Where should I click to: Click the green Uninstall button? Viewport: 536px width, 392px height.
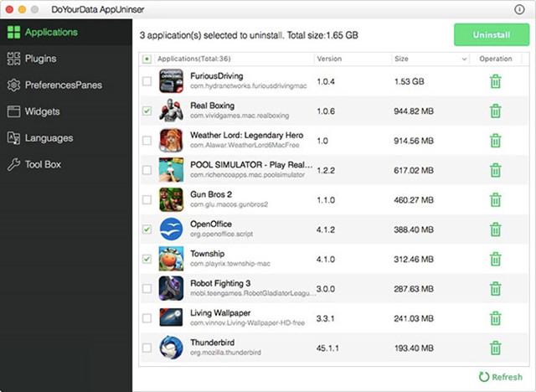pos(492,34)
